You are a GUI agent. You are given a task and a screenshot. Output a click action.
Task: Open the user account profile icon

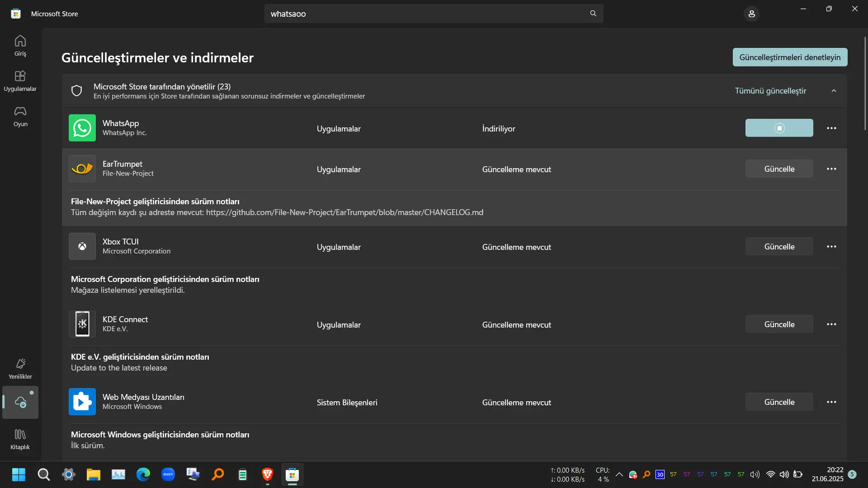pos(751,14)
